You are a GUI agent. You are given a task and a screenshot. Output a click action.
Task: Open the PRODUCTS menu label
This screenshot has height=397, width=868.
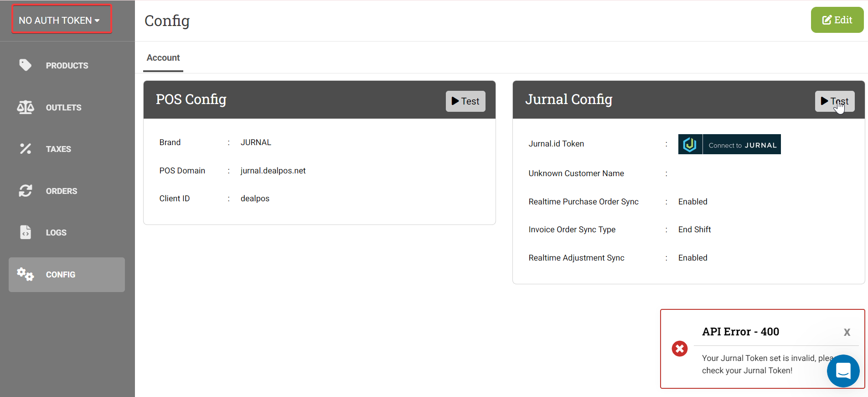[x=67, y=66]
